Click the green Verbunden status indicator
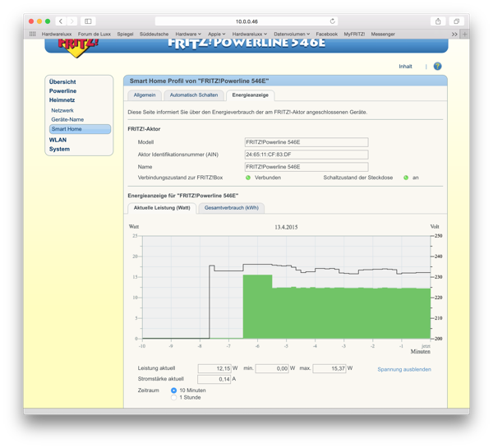The image size is (493, 448). click(x=248, y=178)
